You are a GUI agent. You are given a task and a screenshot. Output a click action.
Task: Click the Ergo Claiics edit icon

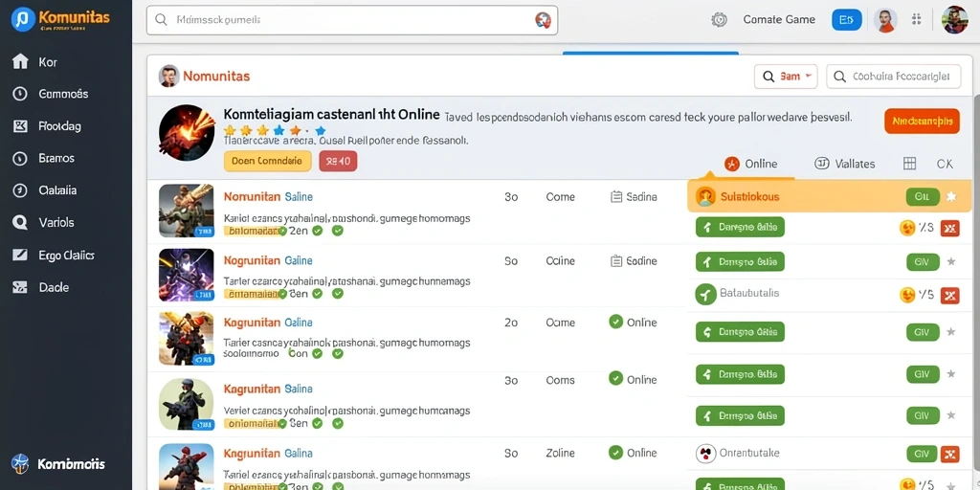click(x=20, y=255)
